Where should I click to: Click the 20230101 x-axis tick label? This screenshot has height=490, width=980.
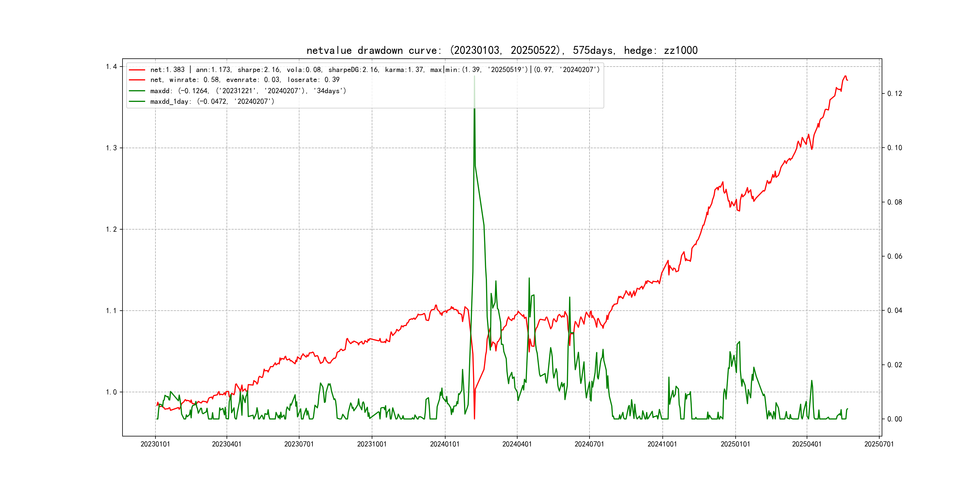[x=155, y=444]
